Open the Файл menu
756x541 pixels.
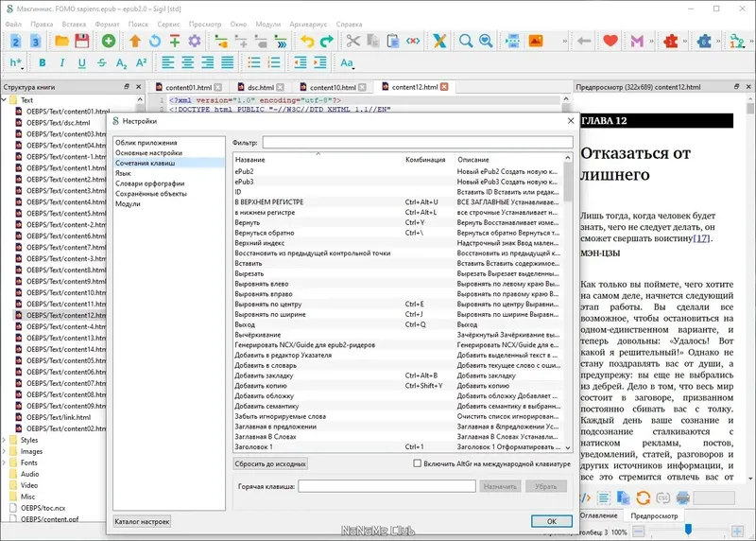coord(13,25)
